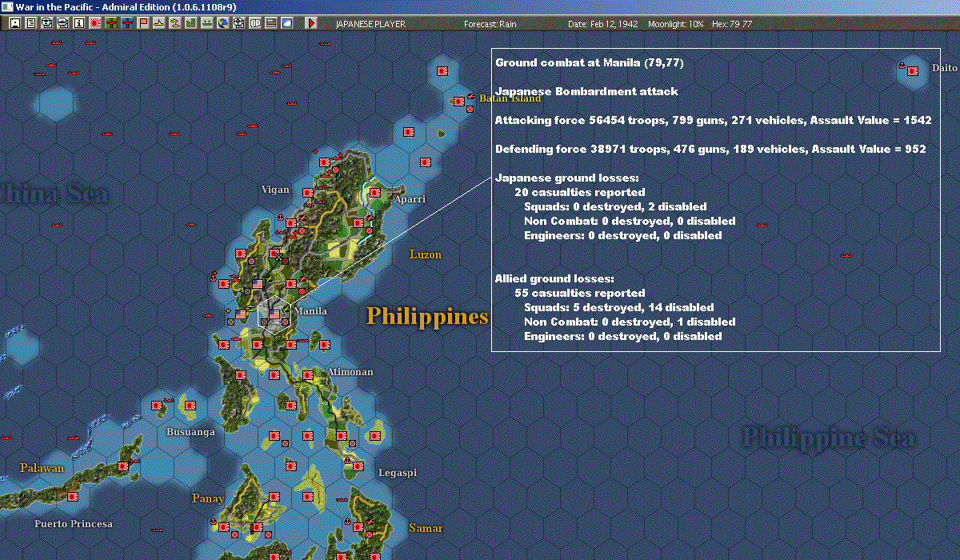Click the 'Hex: 79 77' status text
The height and width of the screenshot is (560, 960).
click(731, 24)
